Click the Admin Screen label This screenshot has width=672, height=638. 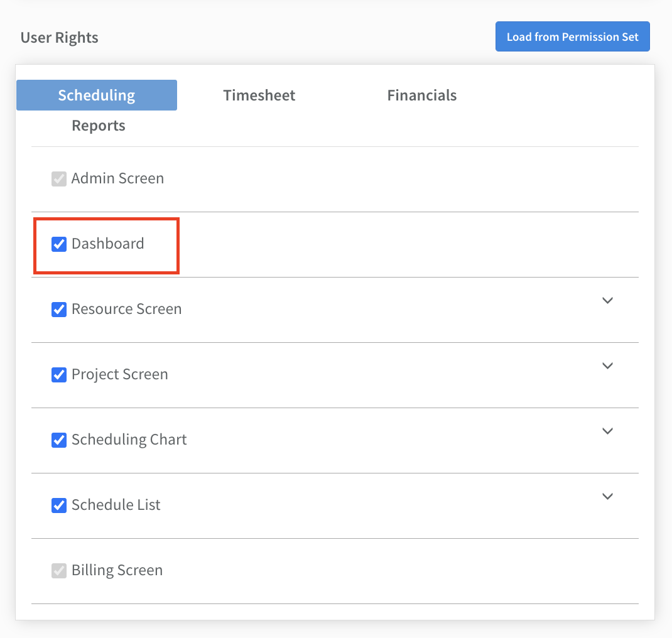[117, 178]
